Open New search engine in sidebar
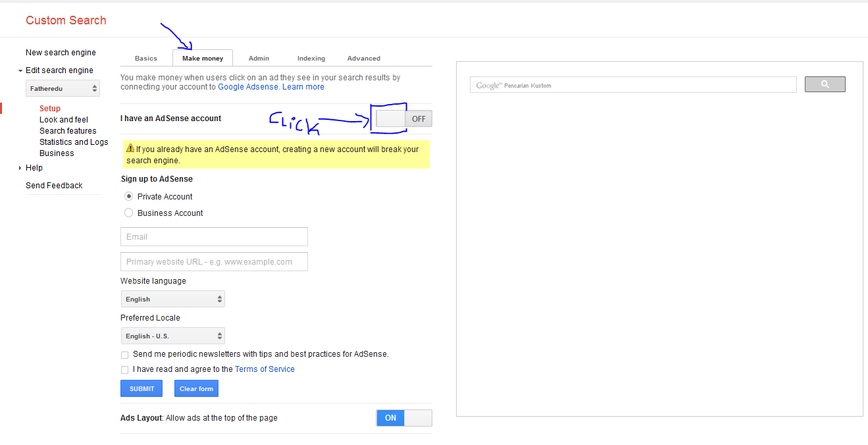This screenshot has height=445, width=868. [x=61, y=53]
